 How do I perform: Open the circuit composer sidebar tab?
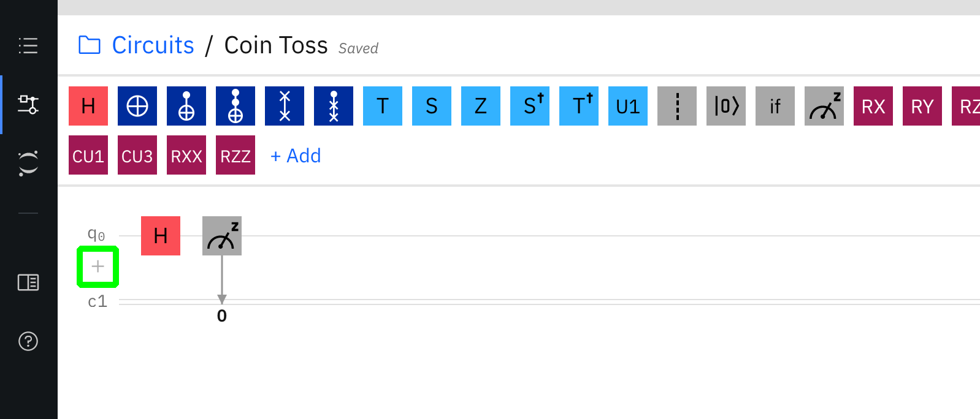tap(28, 104)
